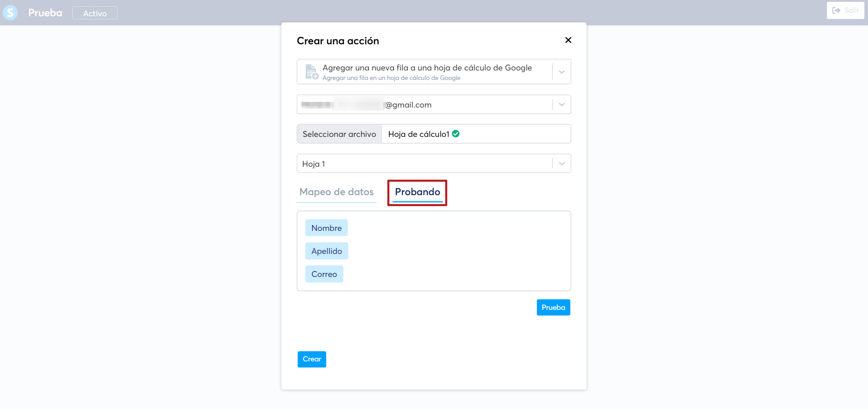Click the Hoja de cálculo1 file field

tap(476, 134)
